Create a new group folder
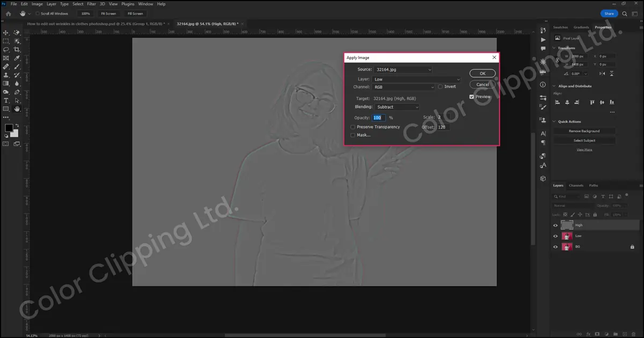644x338 pixels. [x=615, y=333]
